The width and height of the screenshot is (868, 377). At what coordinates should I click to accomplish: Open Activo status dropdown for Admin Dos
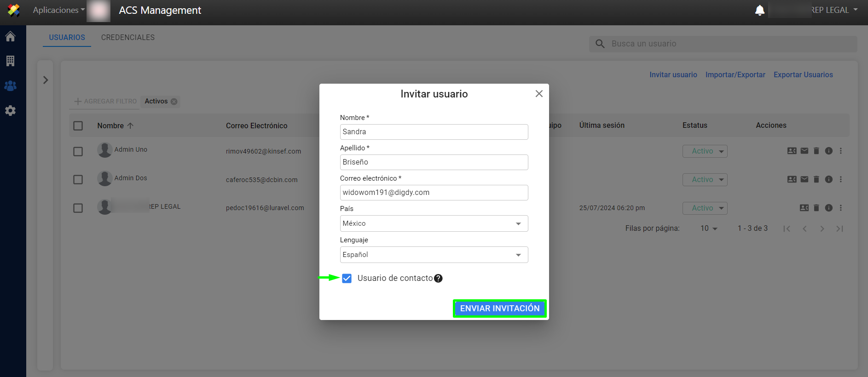tap(705, 179)
